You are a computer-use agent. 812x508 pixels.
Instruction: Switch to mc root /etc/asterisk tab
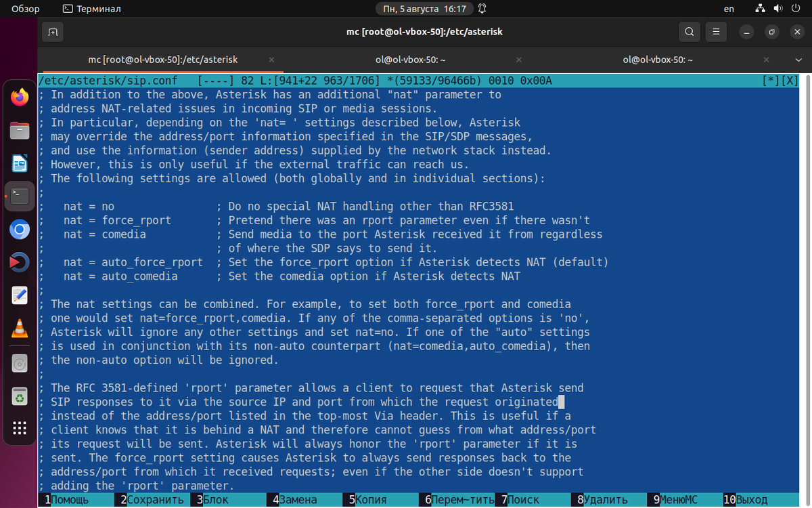coord(163,60)
